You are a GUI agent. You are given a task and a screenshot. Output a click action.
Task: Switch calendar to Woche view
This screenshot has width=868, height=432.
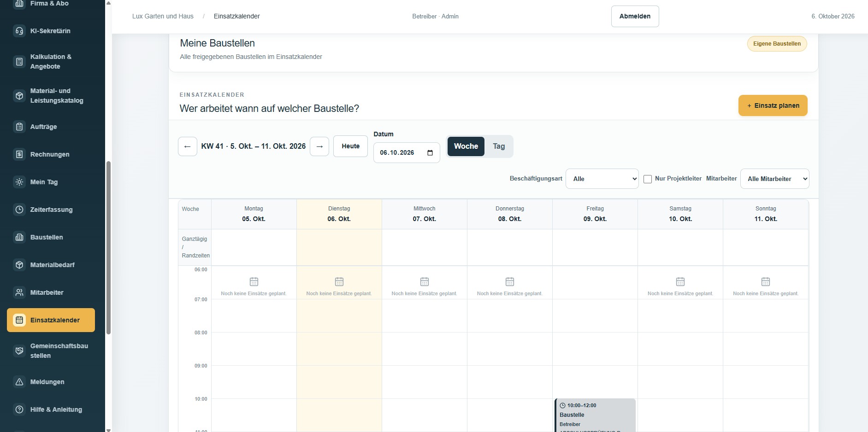[466, 146]
